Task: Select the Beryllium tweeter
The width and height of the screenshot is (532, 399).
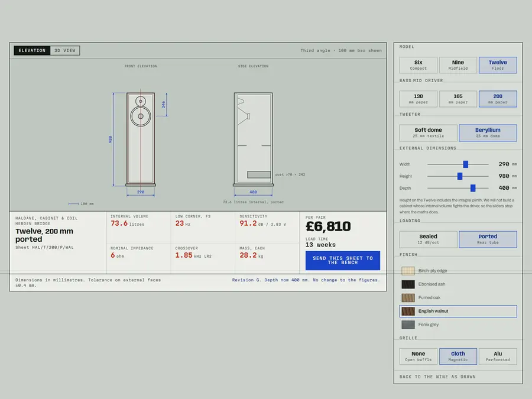Action: click(488, 132)
